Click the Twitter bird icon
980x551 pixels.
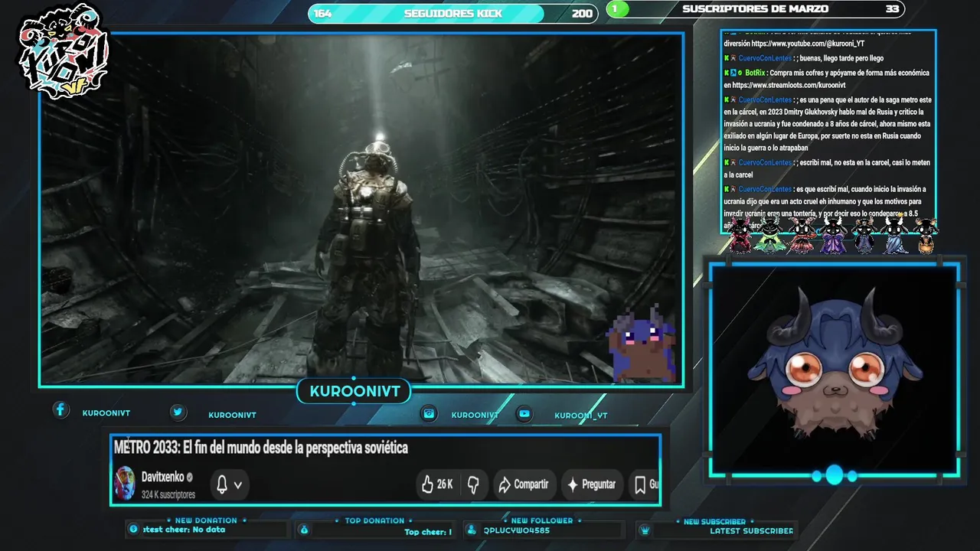(x=178, y=412)
